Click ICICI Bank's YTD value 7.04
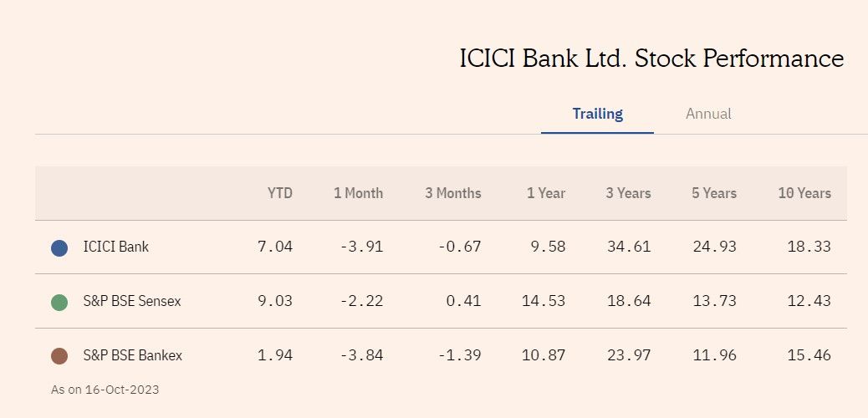This screenshot has width=868, height=418. 275,247
